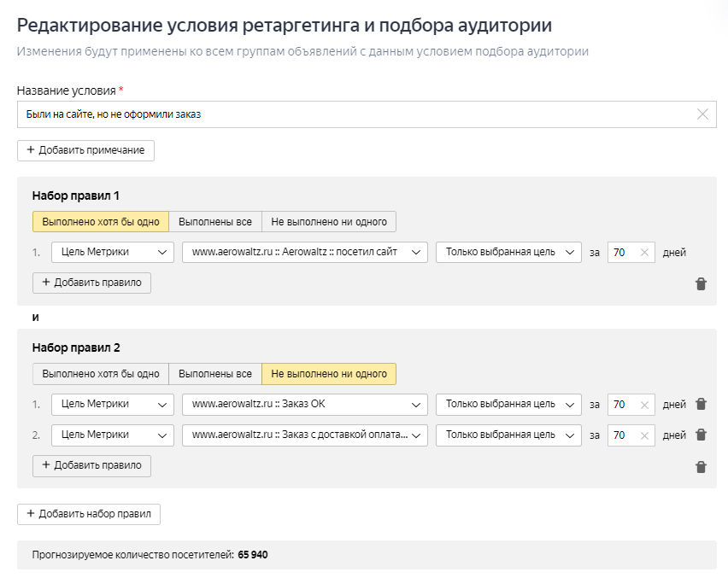Delete the 'Заказ OK' rule trash icon
The height and width of the screenshot is (578, 728).
point(701,404)
